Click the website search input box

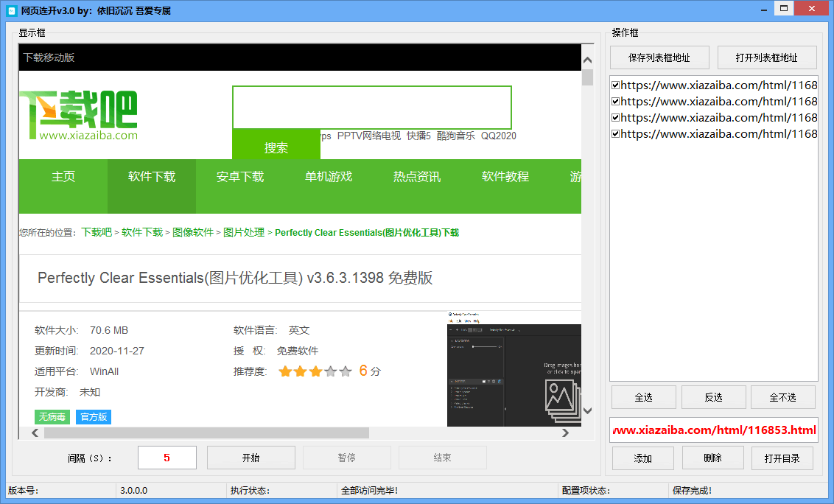point(372,107)
